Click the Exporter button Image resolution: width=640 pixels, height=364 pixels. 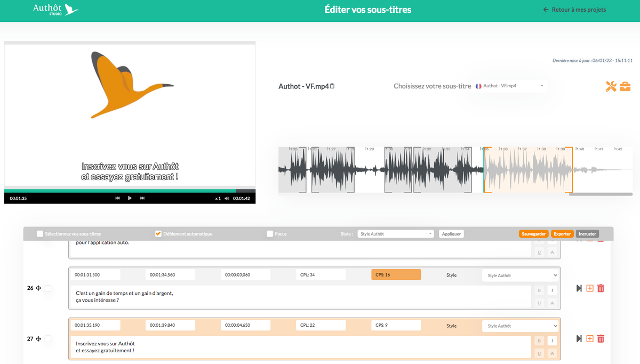pyautogui.click(x=562, y=233)
